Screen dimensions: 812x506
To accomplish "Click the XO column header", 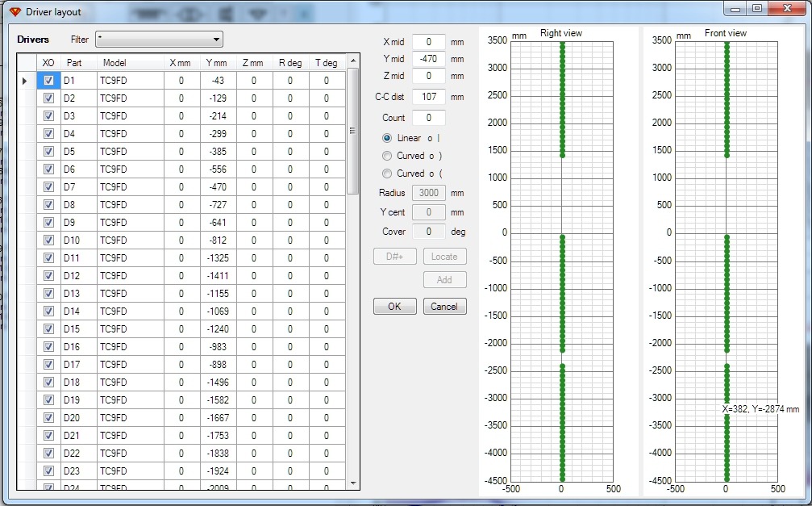I will 48,63.
